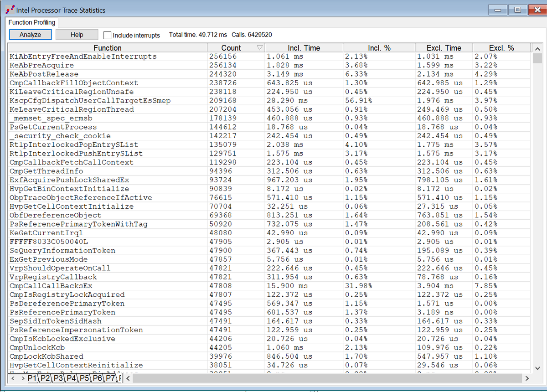The width and height of the screenshot is (547, 392).
Task: Switch to the P1 sheet tab
Action: point(33,378)
